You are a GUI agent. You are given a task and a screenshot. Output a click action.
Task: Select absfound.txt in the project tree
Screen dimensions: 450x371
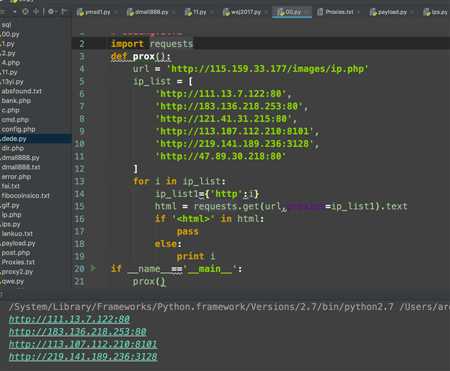click(21, 91)
